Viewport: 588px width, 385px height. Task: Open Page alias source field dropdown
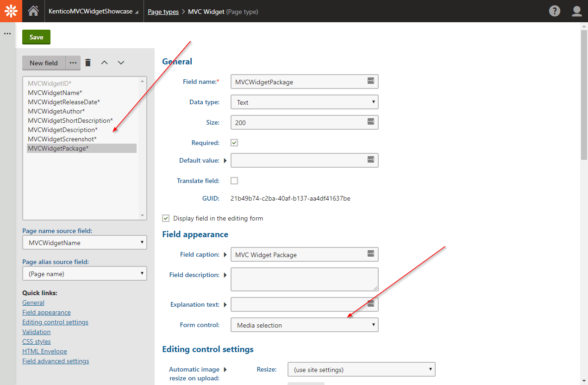coord(84,273)
